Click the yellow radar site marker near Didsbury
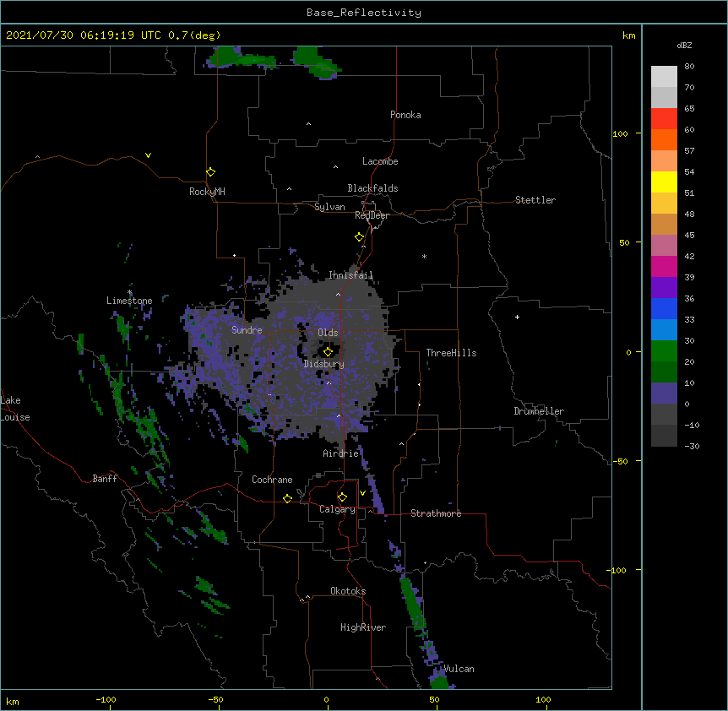 point(328,351)
